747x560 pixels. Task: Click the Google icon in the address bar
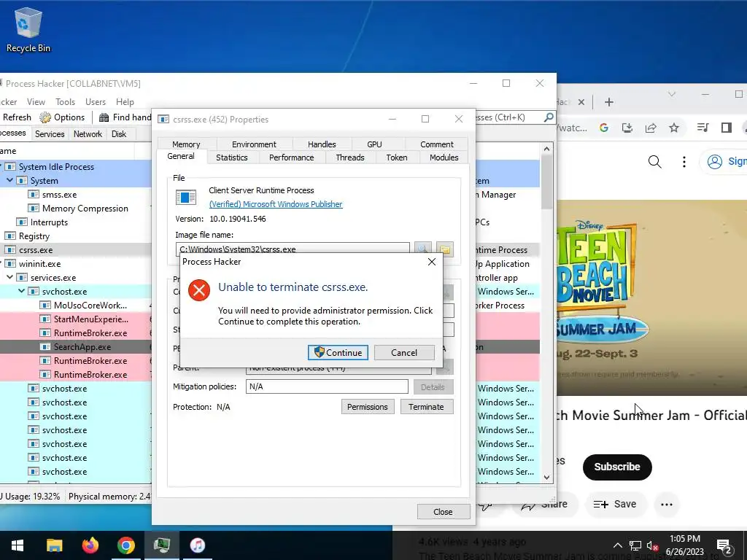[x=603, y=128]
